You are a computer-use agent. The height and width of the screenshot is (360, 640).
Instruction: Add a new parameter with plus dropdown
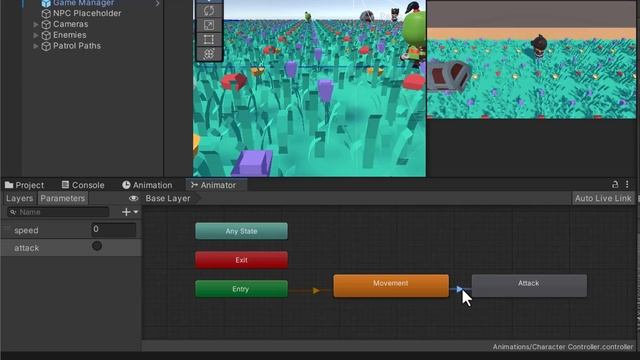[x=130, y=212]
